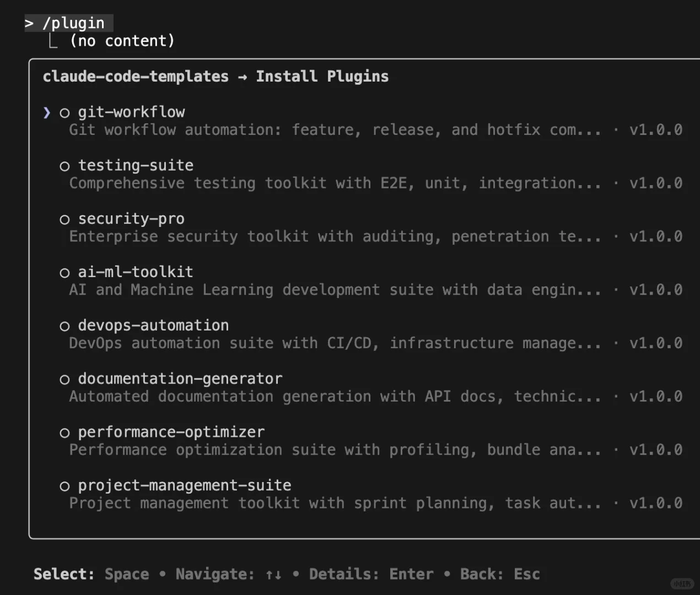The image size is (700, 595).
Task: Click the Back: Esc hint
Action: tap(500, 574)
